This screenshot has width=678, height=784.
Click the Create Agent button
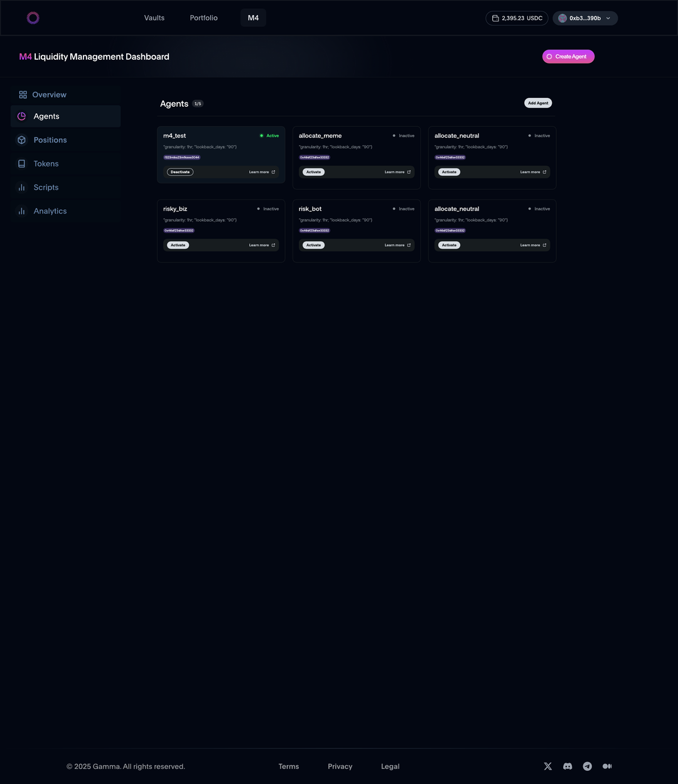568,57
